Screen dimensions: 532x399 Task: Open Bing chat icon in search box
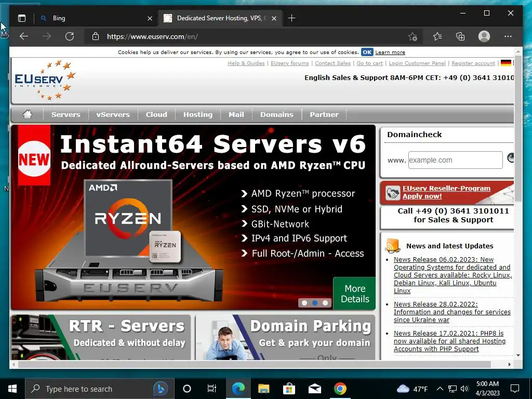[161, 389]
